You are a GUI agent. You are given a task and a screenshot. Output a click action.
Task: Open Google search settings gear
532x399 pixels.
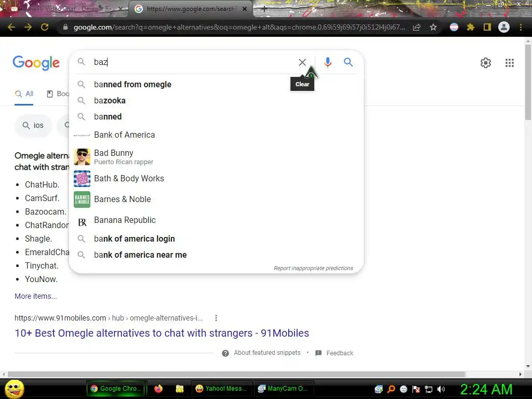click(x=486, y=63)
